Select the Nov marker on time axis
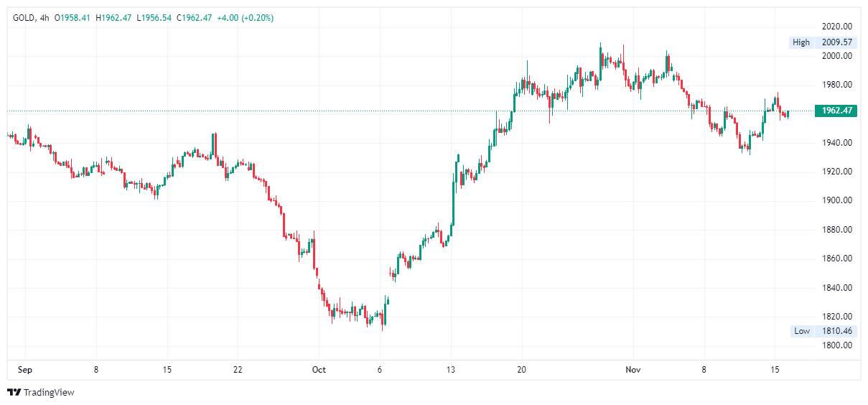Image resolution: width=868 pixels, height=405 pixels. [633, 370]
